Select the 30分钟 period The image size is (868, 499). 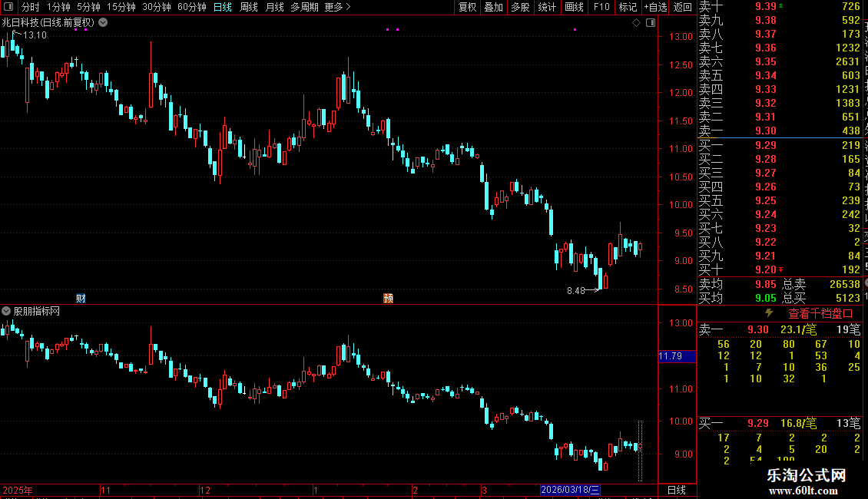pos(156,7)
